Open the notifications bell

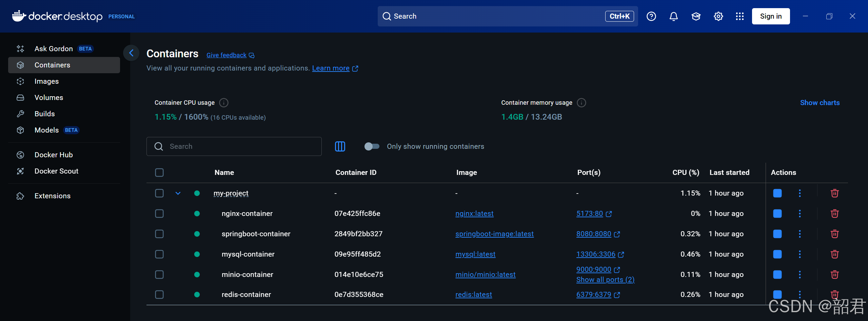tap(673, 16)
